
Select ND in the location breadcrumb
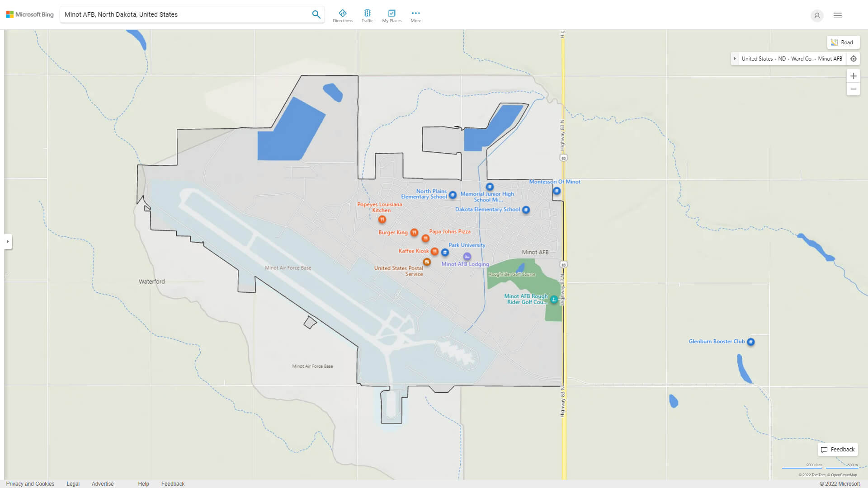point(782,59)
